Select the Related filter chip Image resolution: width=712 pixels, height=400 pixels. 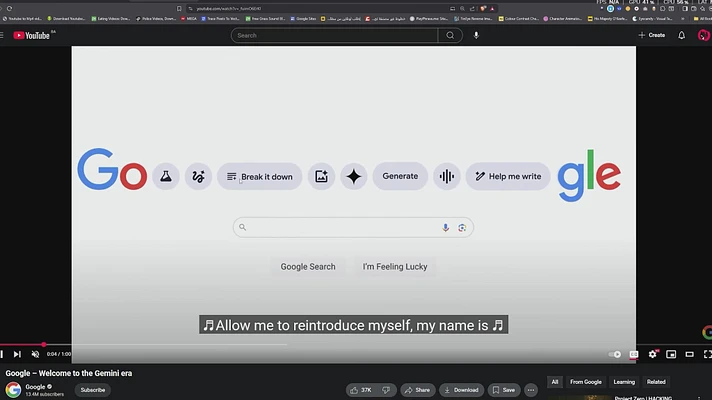coord(656,382)
